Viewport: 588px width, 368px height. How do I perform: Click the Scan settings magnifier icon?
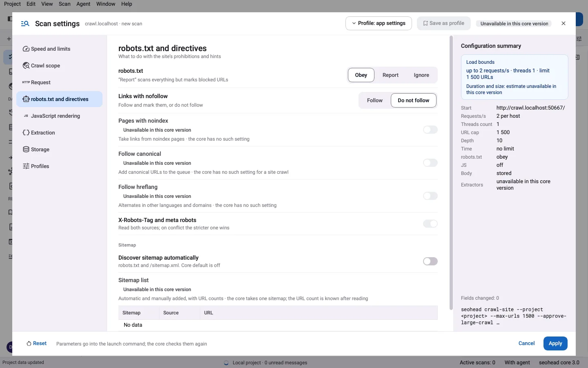click(x=25, y=24)
